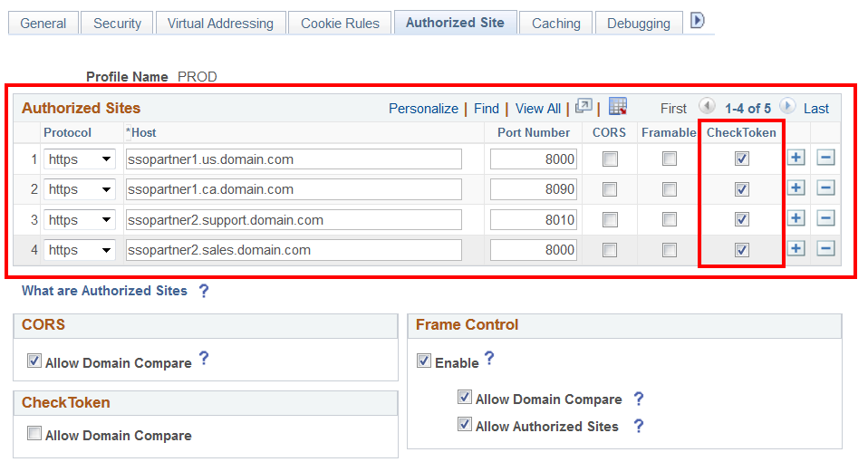
Task: Edit host field ssopartner2.support.domain.com
Action: pyautogui.click(x=294, y=219)
